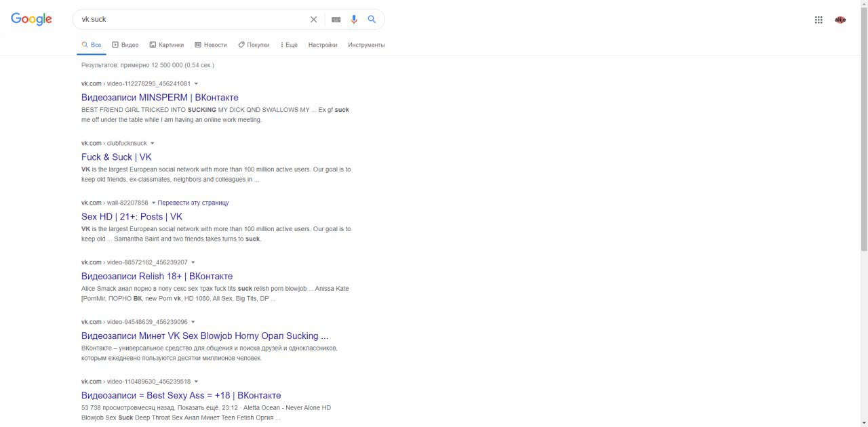Submit search with the blue magnifier icon
Viewport: 868px width, 427px height.
pyautogui.click(x=372, y=20)
